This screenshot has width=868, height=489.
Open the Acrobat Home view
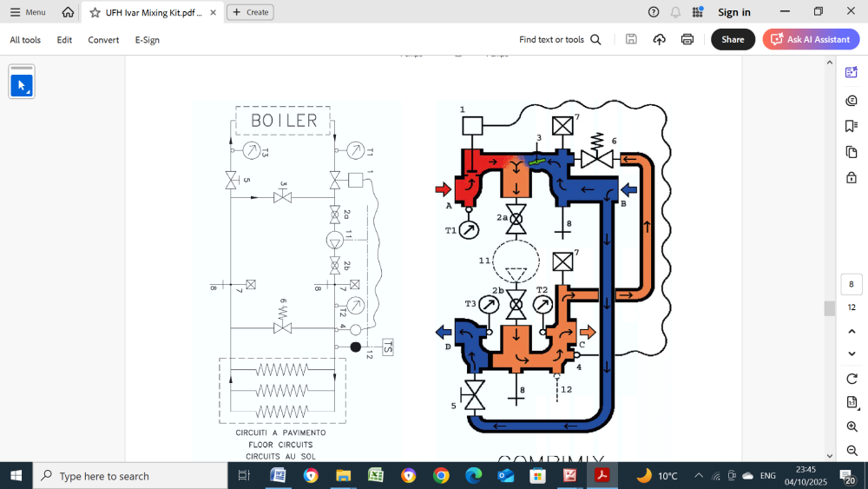(68, 12)
